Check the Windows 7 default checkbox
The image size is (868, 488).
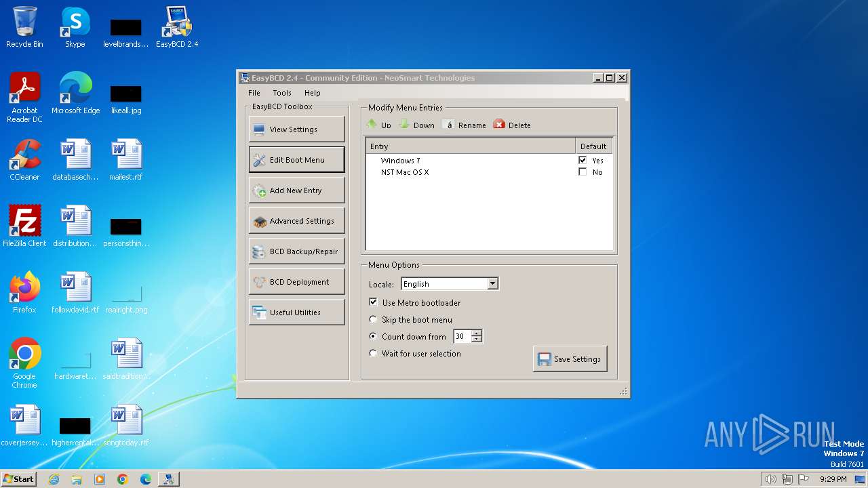pyautogui.click(x=583, y=160)
